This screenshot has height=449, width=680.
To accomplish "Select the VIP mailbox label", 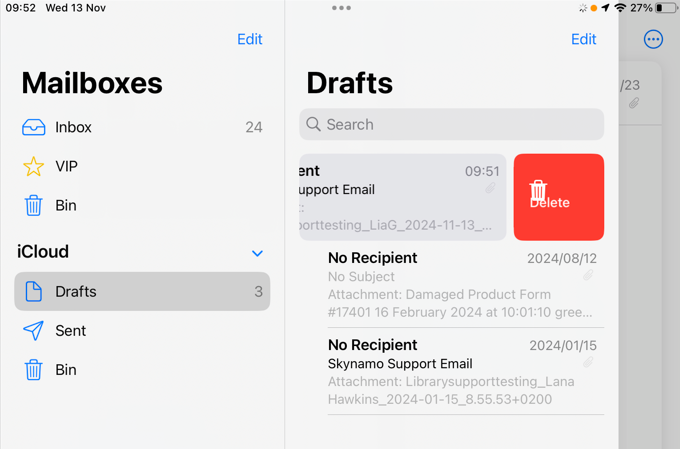I will click(x=67, y=166).
